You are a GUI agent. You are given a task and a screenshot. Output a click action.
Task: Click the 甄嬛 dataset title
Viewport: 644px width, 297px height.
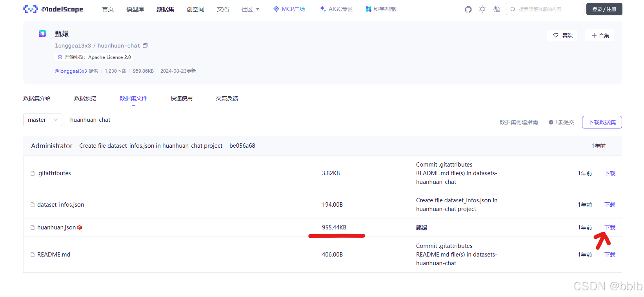point(62,34)
